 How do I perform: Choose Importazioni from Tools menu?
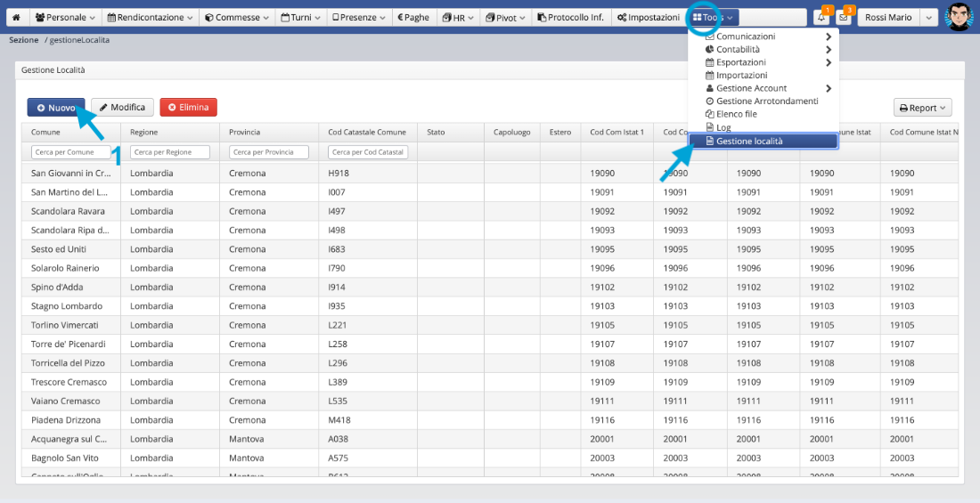(741, 76)
